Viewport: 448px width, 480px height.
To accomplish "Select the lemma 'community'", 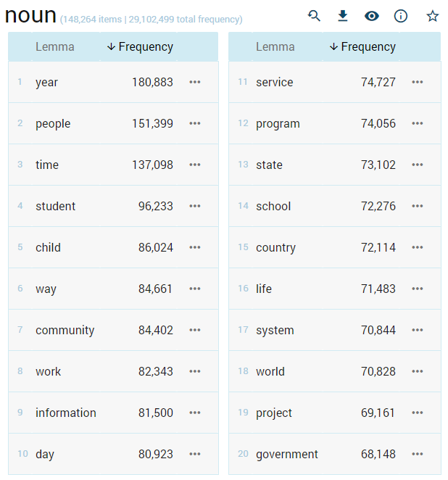I will 65,331.
